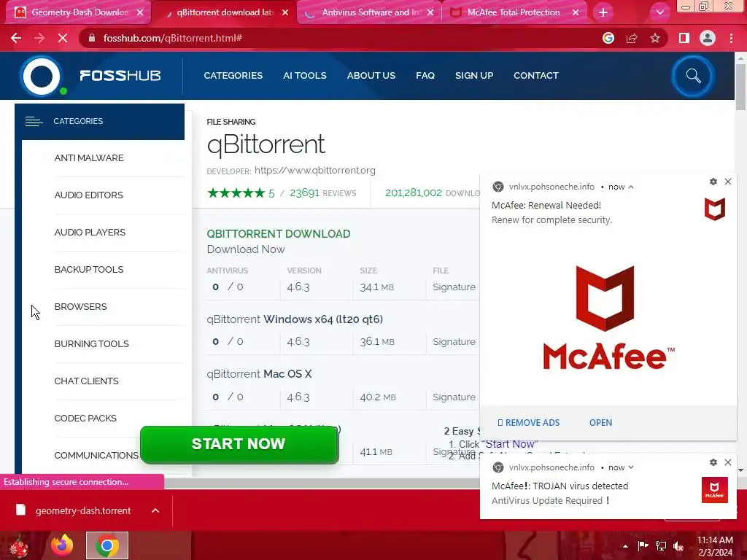Open AI TOOLS in the navigation

[x=305, y=76]
